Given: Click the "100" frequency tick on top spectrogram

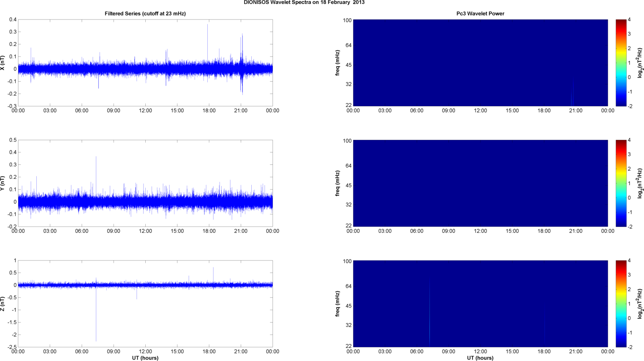Looking at the screenshot, I should pos(347,20).
